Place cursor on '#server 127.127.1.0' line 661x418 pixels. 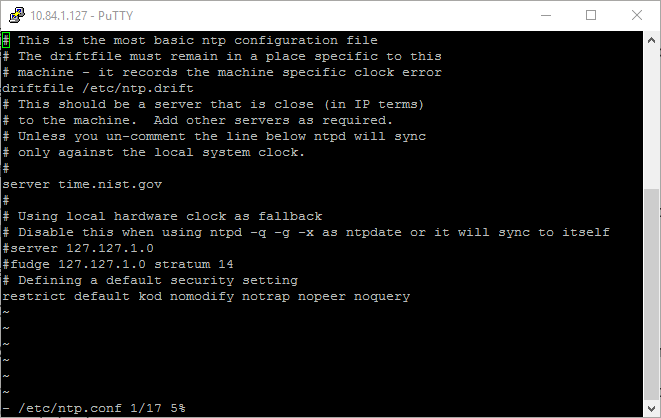[x=78, y=248]
